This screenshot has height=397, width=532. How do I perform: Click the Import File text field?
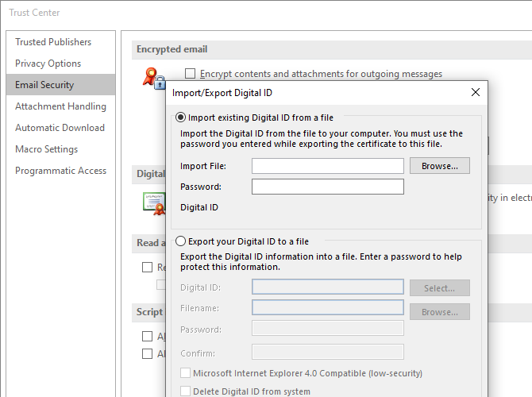(x=327, y=166)
